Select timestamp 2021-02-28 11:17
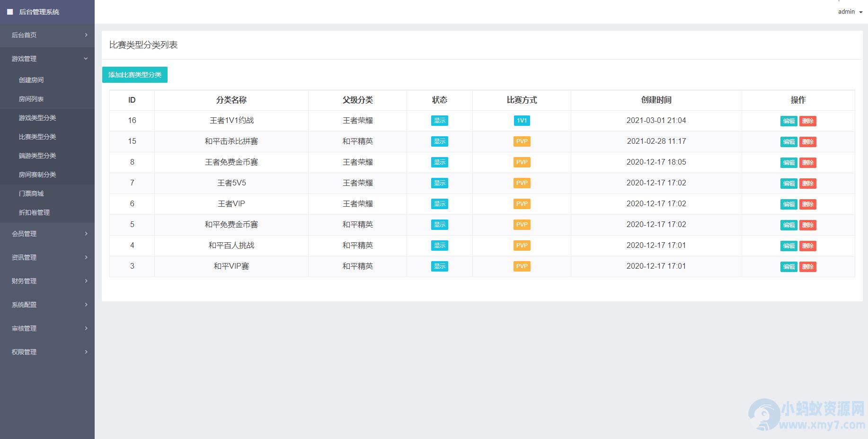868x439 pixels. point(656,141)
